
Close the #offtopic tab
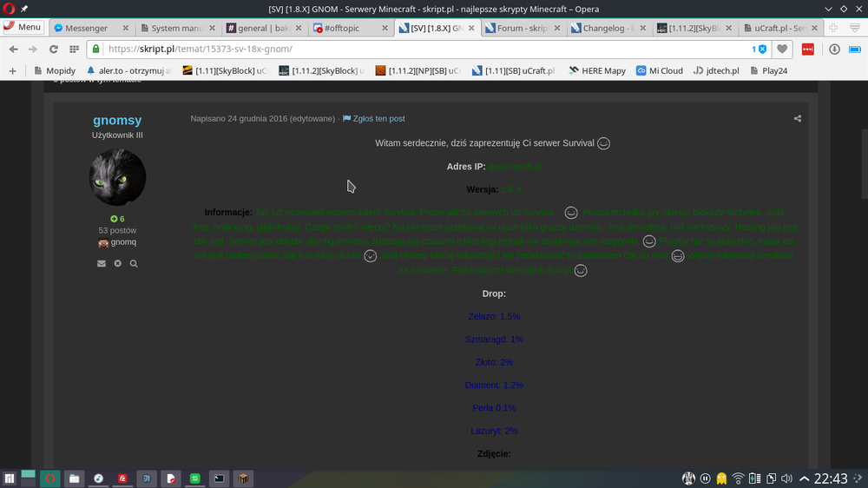point(385,28)
